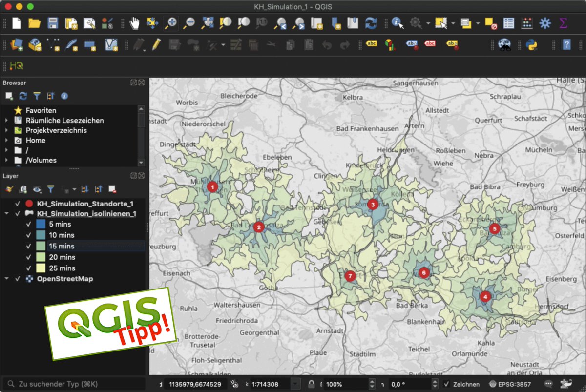Toggle the Zeichnen render checkbox
Image resolution: width=586 pixels, height=392 pixels.
[x=447, y=384]
